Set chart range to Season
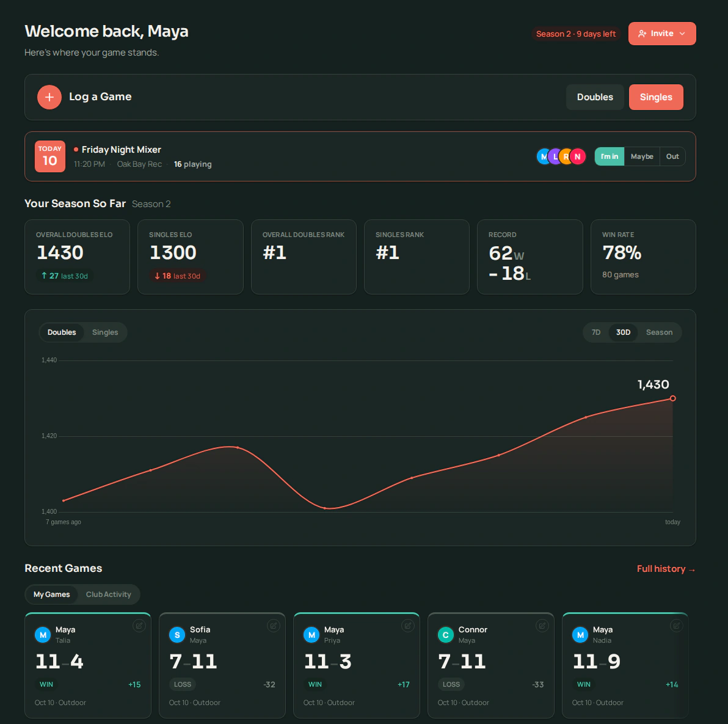 pyautogui.click(x=659, y=332)
